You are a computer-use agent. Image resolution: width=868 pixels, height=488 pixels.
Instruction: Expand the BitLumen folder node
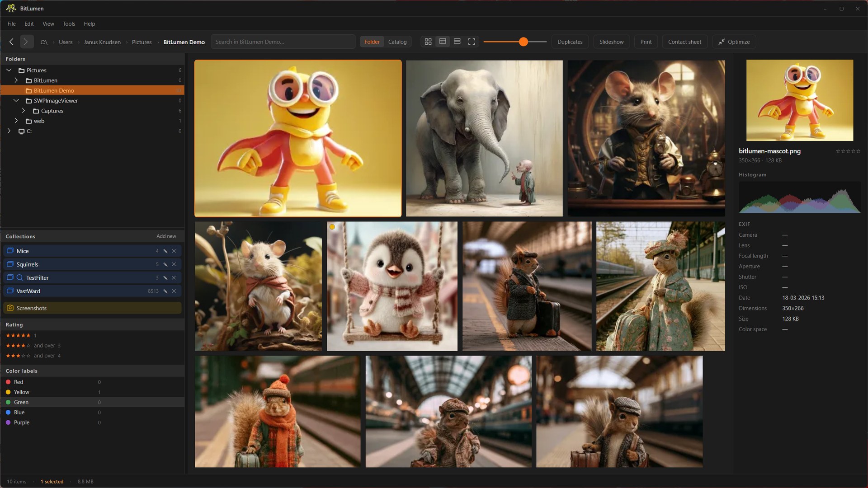16,80
